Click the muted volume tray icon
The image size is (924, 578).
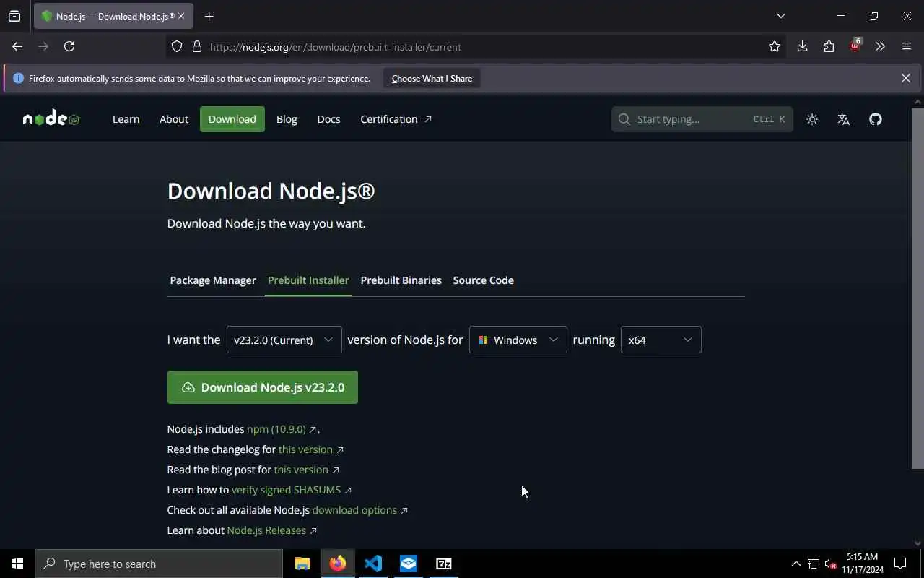point(830,564)
